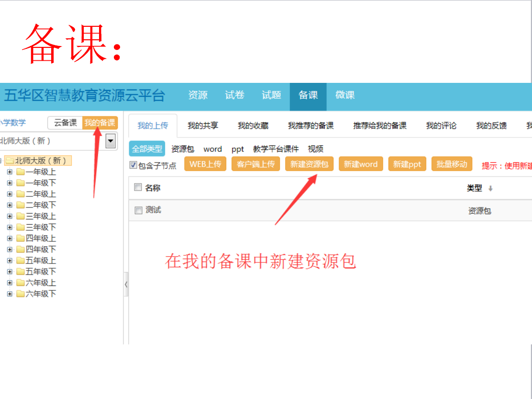The width and height of the screenshot is (532, 399).
Task: Switch to the 我的收藏 tab
Action: 253,125
